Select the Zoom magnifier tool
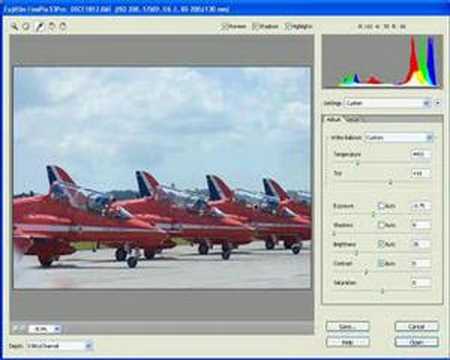The image size is (450, 360). tap(14, 26)
